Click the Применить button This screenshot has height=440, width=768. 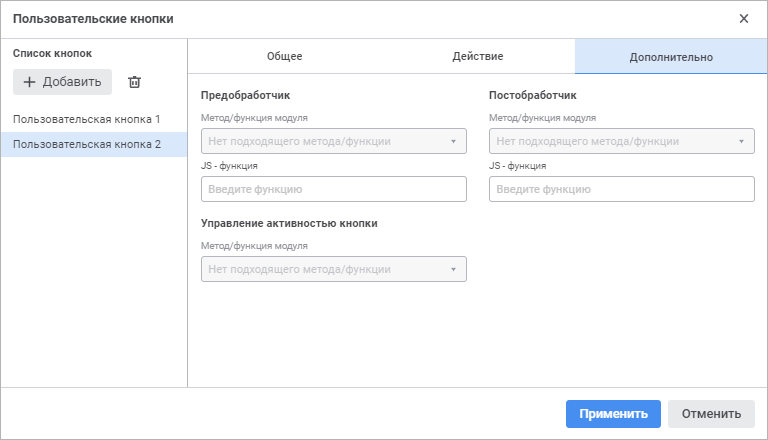(x=613, y=414)
